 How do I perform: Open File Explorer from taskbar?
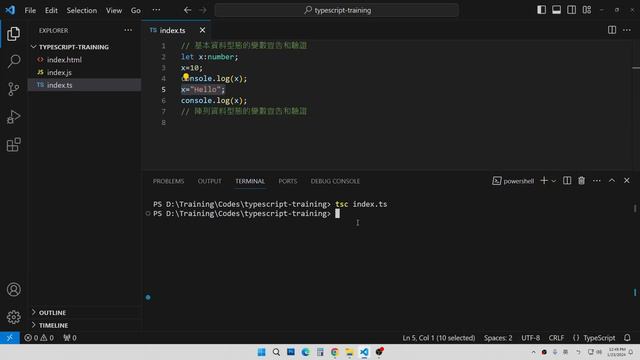click(x=349, y=352)
